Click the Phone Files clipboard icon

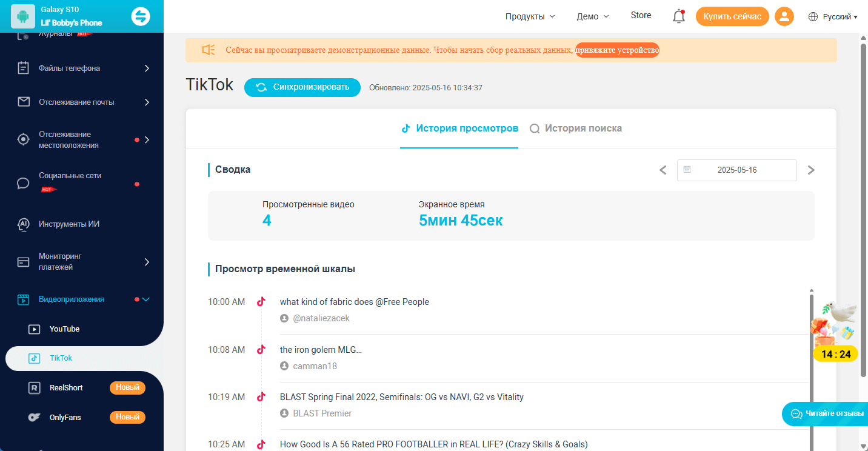point(24,68)
